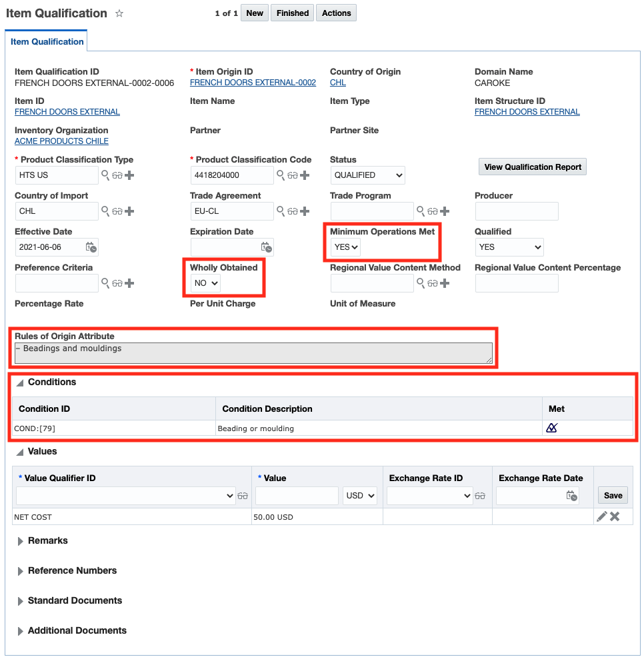Viewport: 644px width, 661px height.
Task: Edit the NET COST value row
Action: (x=601, y=516)
